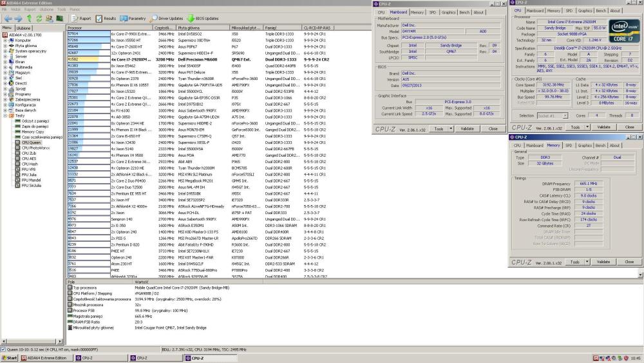Click right arrow of left panel scrollbar

coord(60,341)
